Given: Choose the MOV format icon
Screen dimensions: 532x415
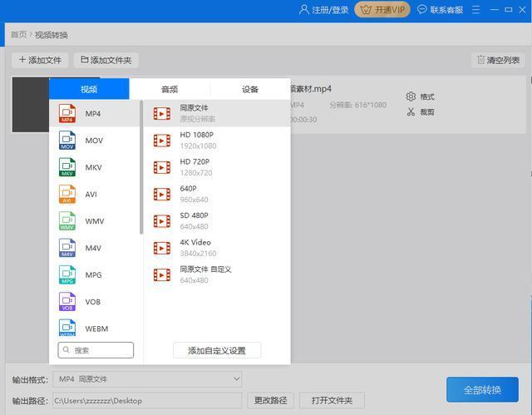Looking at the screenshot, I should click(x=67, y=141).
